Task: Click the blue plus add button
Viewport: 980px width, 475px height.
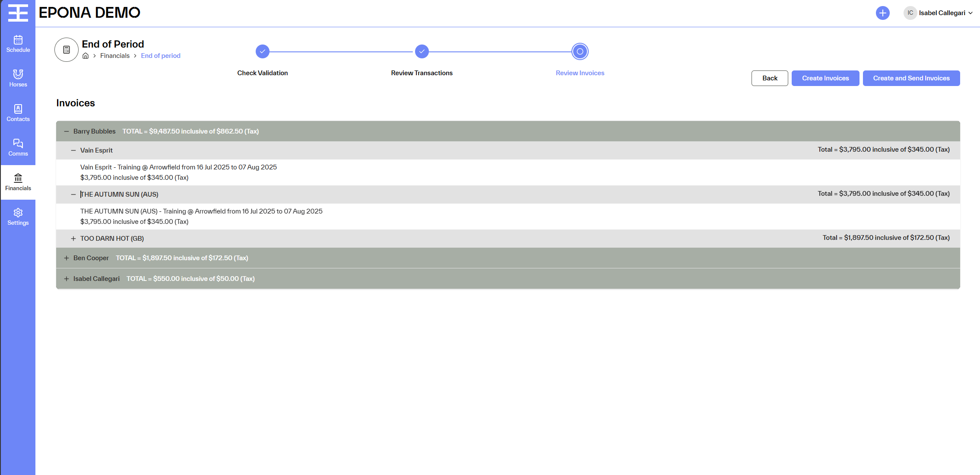Action: tap(882, 13)
